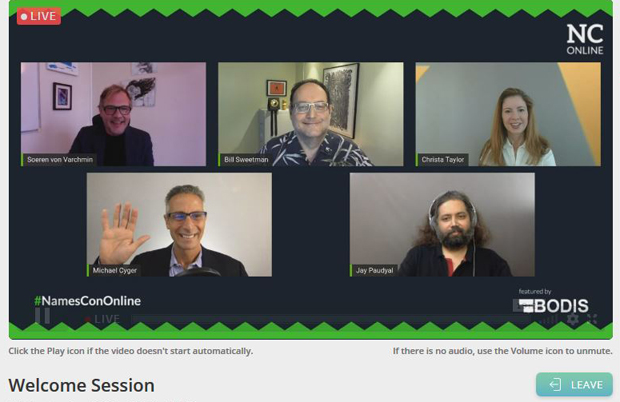
Task: Click the BODIS sponsor logo
Action: point(553,302)
